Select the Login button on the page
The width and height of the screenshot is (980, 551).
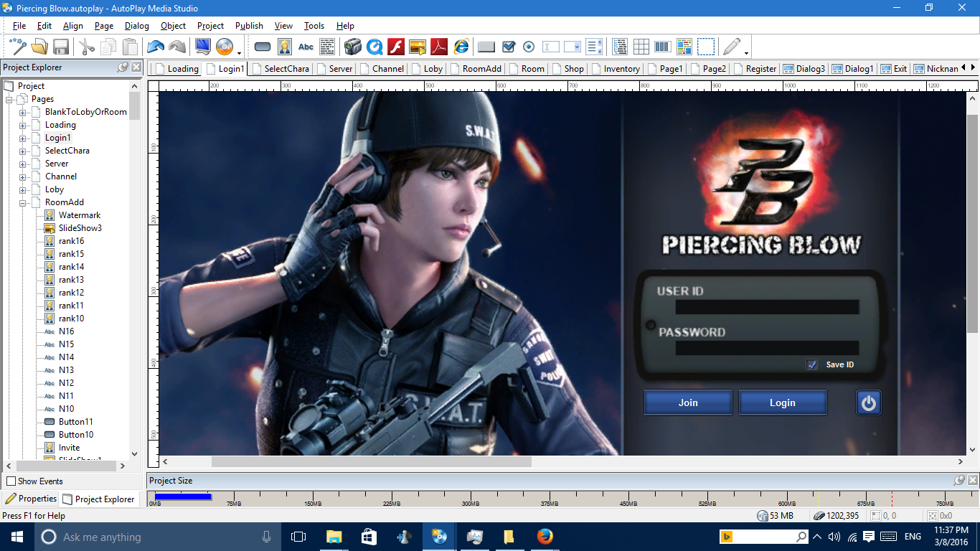pos(783,402)
